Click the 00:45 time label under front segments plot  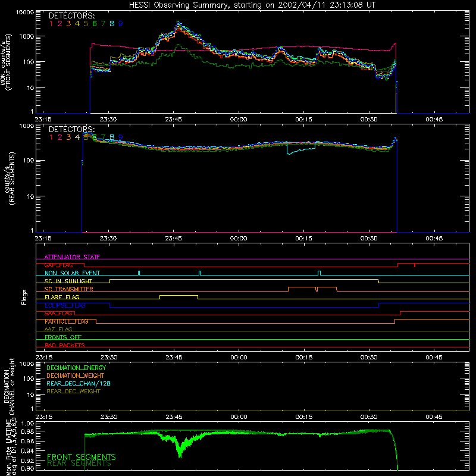(434, 120)
